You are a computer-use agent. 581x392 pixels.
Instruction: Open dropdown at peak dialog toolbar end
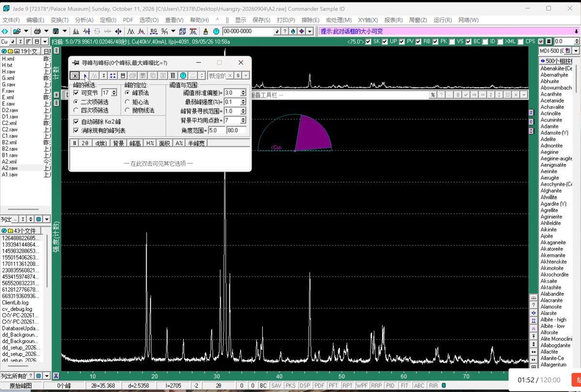pos(246,75)
